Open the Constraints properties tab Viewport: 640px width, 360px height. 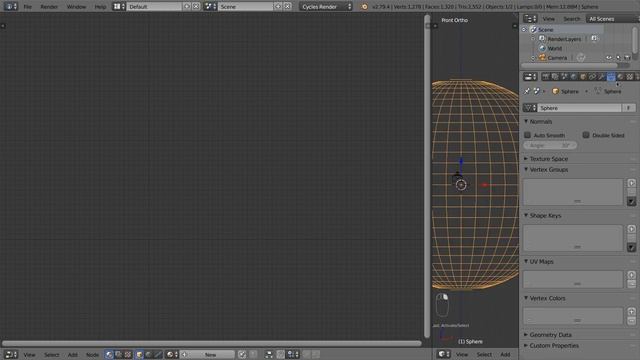tap(592, 77)
